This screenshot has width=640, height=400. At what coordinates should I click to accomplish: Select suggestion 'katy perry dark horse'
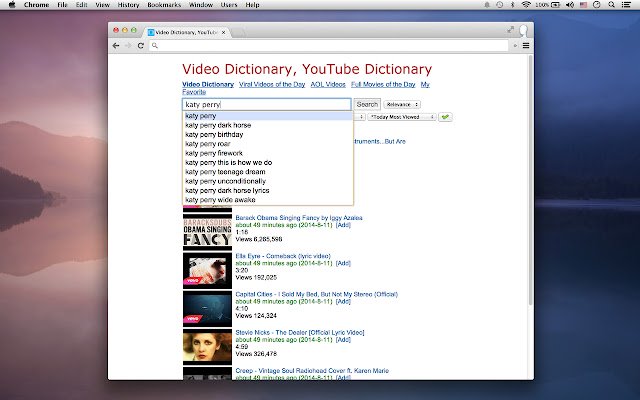point(268,125)
